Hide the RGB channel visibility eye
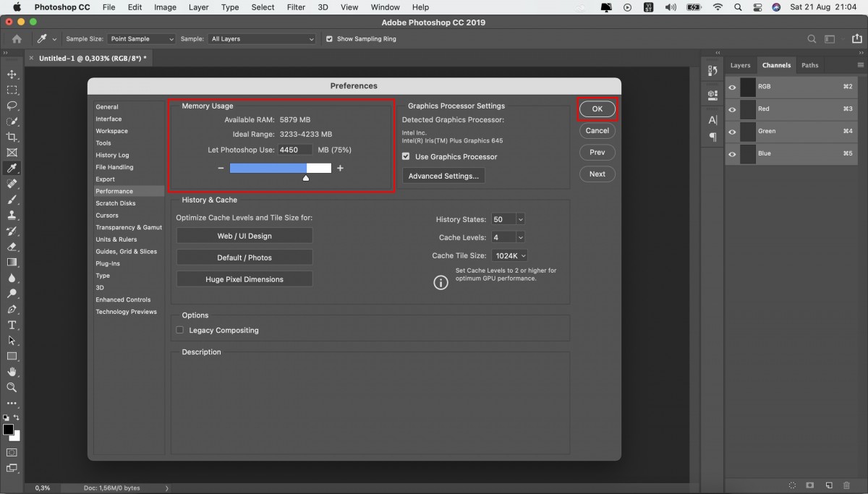Image resolution: width=868 pixels, height=494 pixels. pos(732,87)
